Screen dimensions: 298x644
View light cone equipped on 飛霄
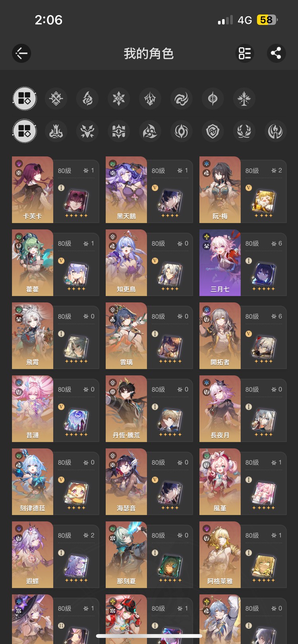click(76, 348)
